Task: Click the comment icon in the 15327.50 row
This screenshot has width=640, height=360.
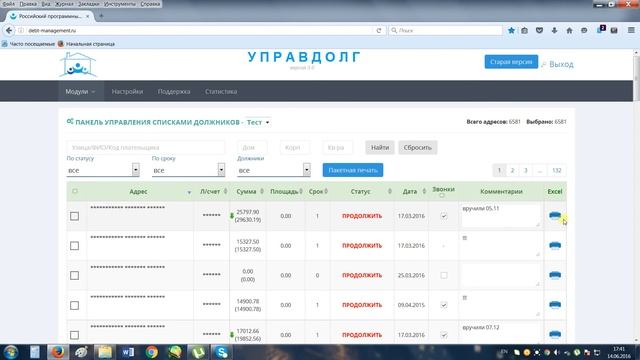Action: [x=464, y=238]
